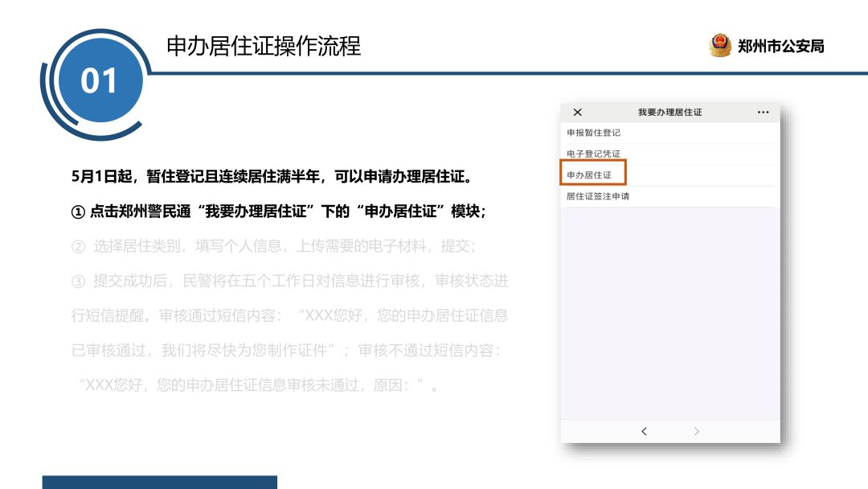Open 居住证签注申请 menu entry

tap(669, 196)
